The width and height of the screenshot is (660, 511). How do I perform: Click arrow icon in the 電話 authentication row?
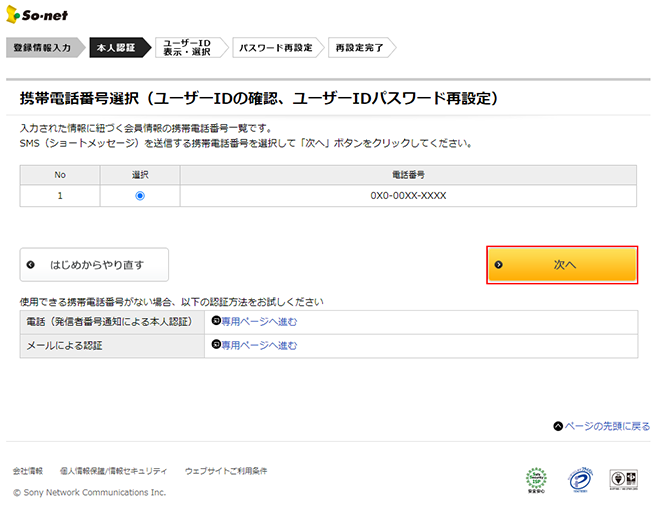point(215,321)
